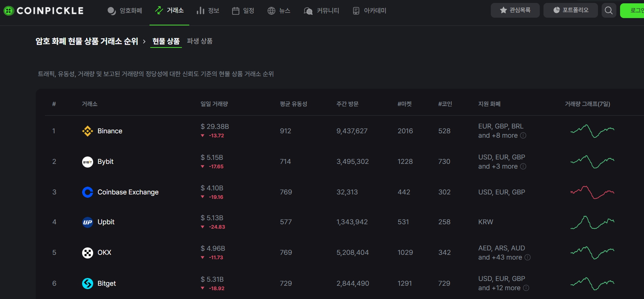The width and height of the screenshot is (644, 299).
Task: Click OKX weekly visits 5,208,404
Action: click(x=352, y=253)
